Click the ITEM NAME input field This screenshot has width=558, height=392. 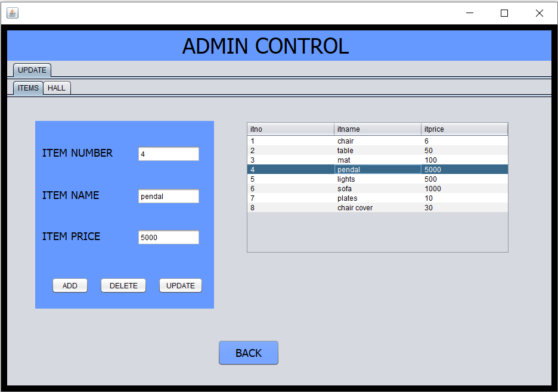coord(168,196)
